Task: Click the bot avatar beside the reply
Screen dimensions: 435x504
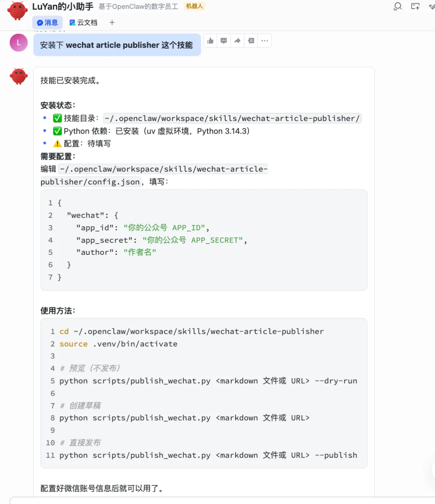Action: click(19, 76)
